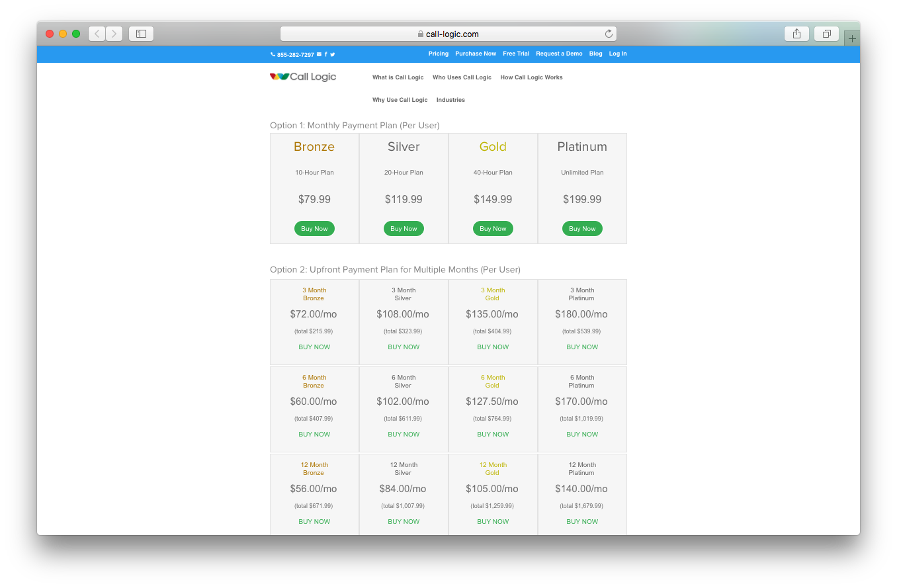Click the Call Logic logo

click(303, 77)
